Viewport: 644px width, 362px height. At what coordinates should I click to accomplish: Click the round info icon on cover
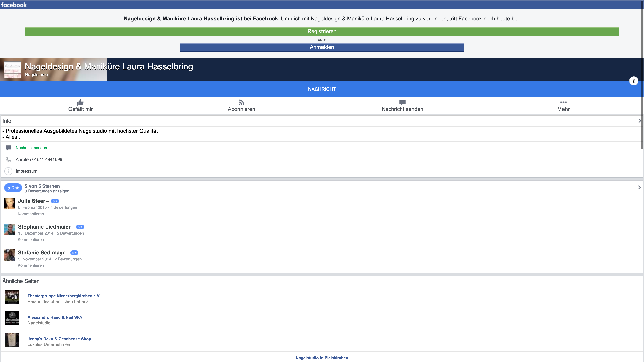[633, 81]
